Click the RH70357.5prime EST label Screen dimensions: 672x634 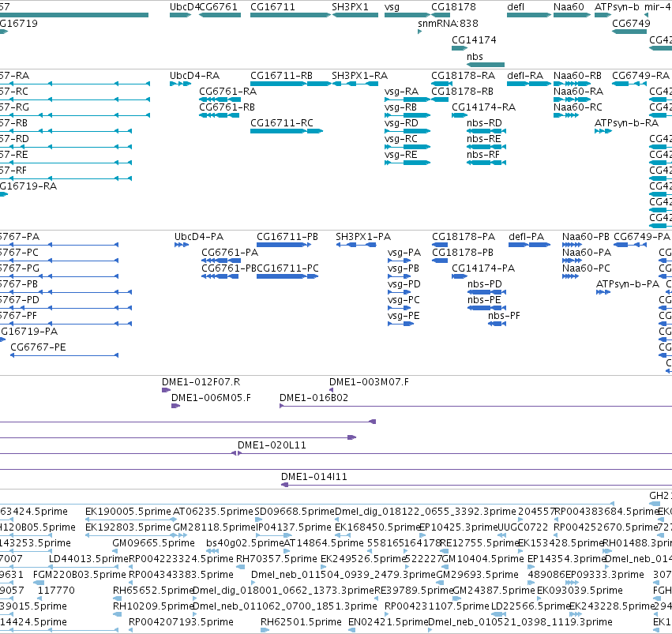click(x=277, y=559)
